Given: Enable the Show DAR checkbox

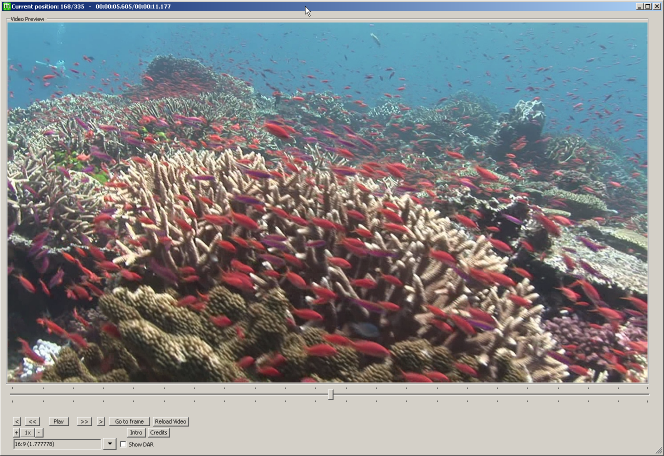Looking at the screenshot, I should click(124, 444).
